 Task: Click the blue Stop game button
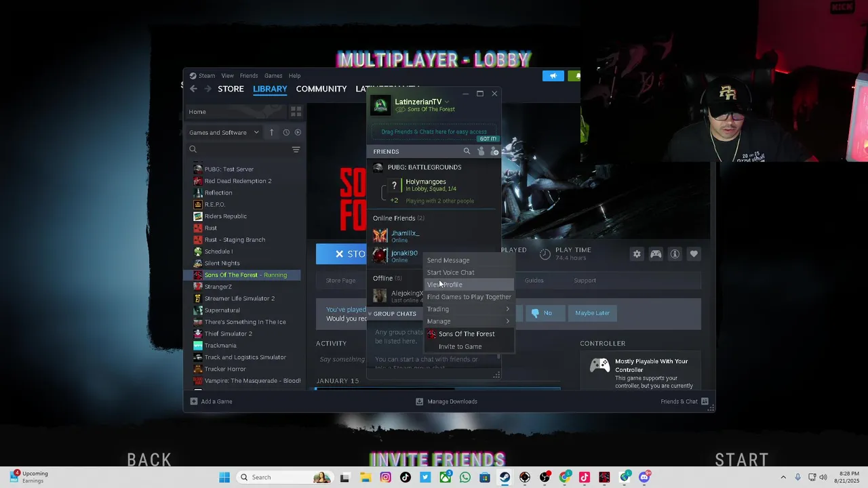tap(341, 254)
